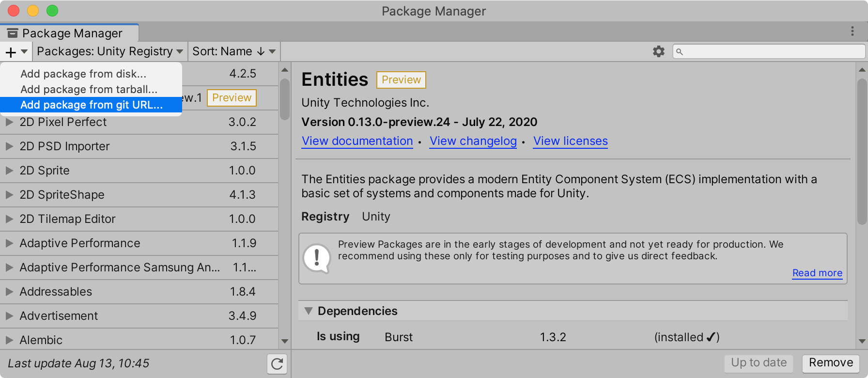Select the Advertisement row
868x378 pixels.
139,316
